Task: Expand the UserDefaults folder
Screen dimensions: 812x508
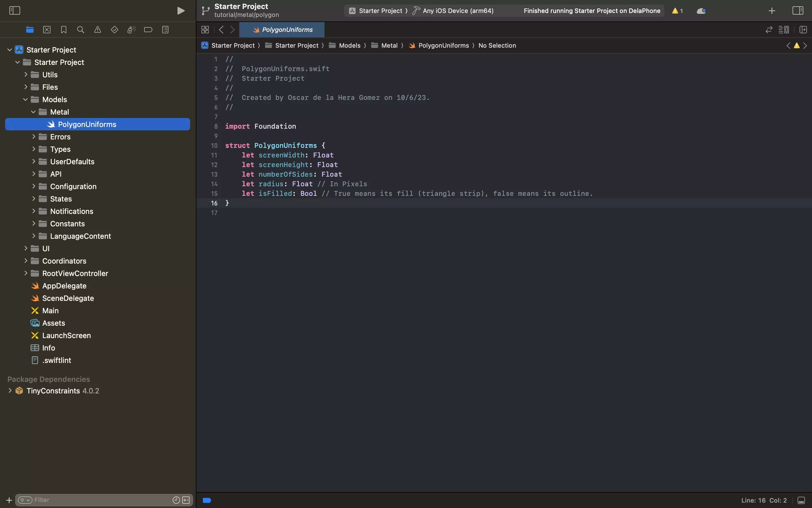Action: click(x=33, y=162)
